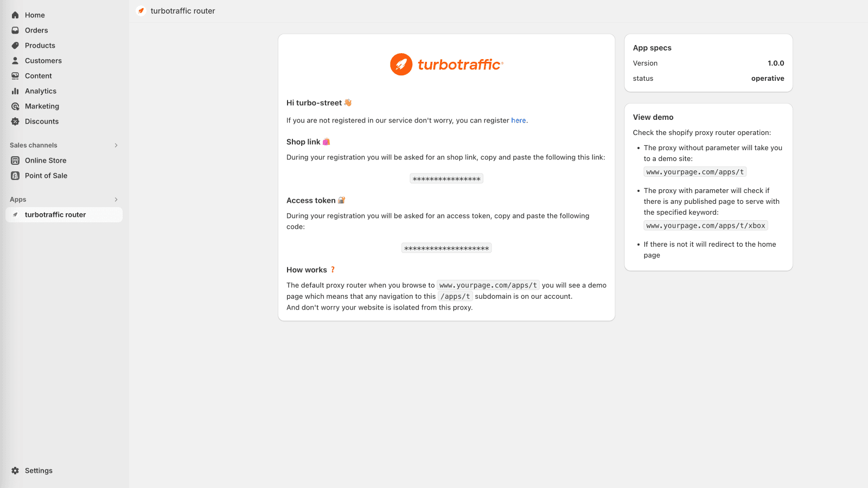Open Settings gear icon
The height and width of the screenshot is (488, 868).
point(15,471)
